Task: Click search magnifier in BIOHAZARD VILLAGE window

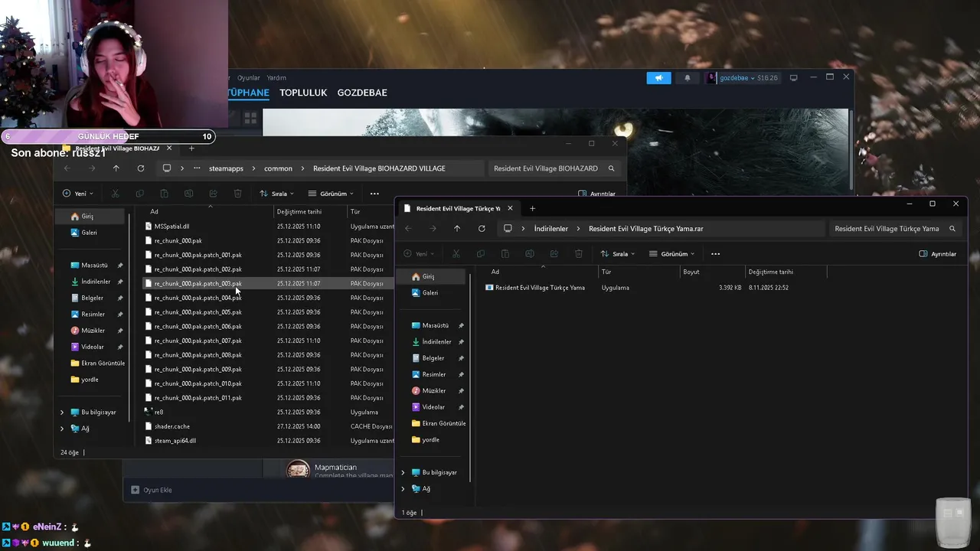Action: [611, 168]
